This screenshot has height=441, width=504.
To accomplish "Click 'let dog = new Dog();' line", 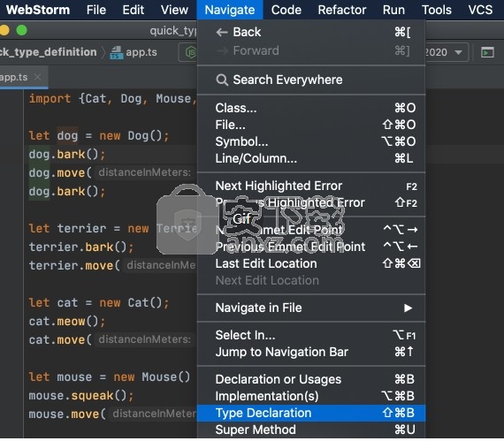I will (x=99, y=136).
